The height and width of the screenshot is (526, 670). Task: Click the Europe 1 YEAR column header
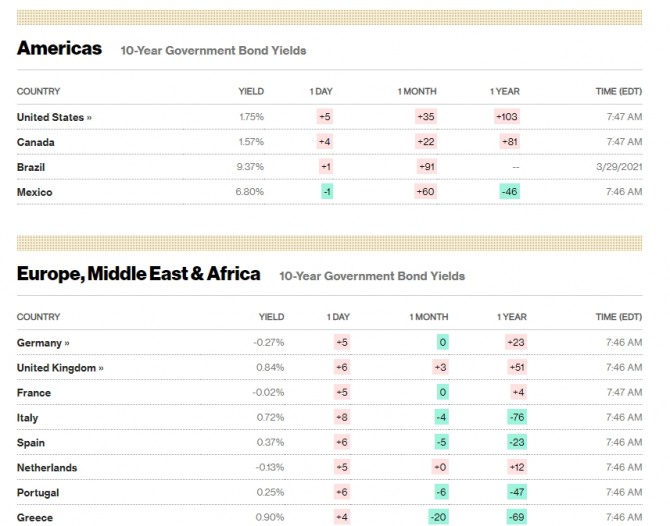(512, 317)
